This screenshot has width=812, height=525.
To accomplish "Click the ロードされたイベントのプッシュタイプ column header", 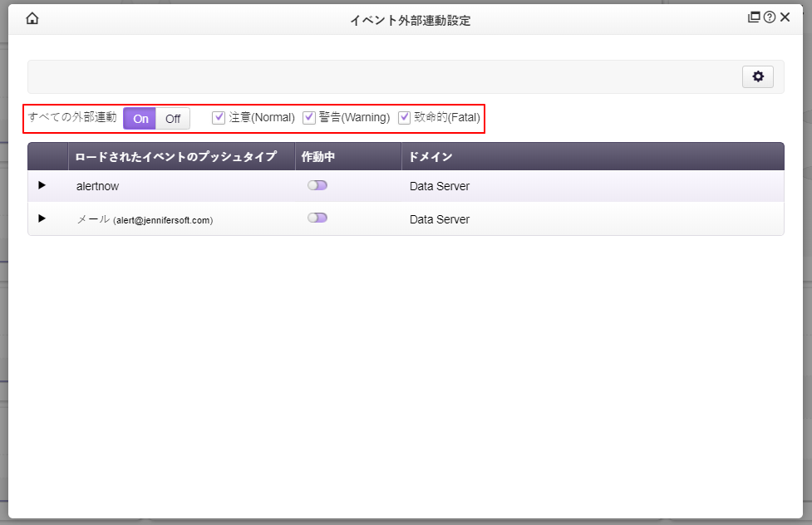I will [175, 157].
